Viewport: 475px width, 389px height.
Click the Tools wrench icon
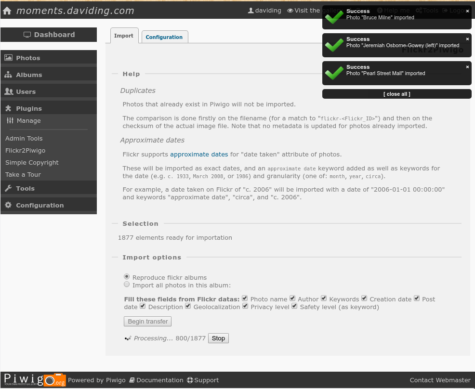tap(8, 188)
